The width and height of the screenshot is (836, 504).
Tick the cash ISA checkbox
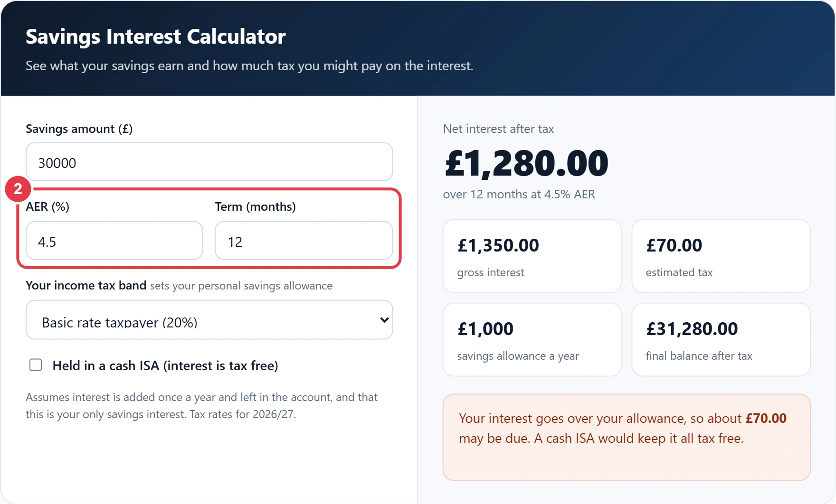tap(36, 365)
